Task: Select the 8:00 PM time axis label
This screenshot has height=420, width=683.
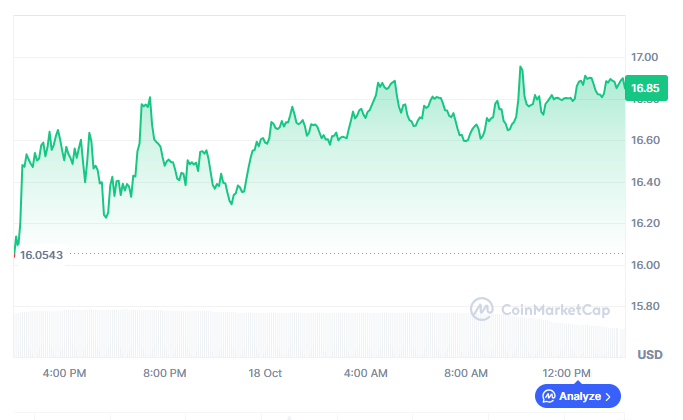Action: tap(165, 373)
